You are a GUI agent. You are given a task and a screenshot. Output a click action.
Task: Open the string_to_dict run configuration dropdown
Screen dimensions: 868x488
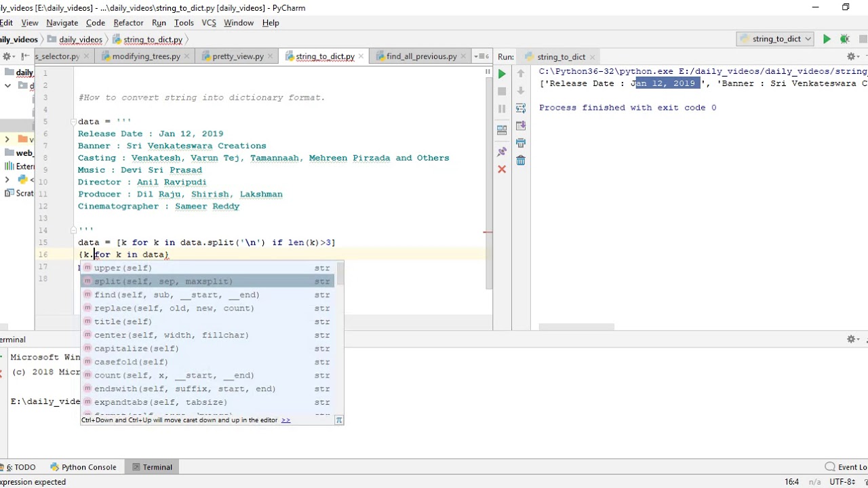(x=776, y=39)
